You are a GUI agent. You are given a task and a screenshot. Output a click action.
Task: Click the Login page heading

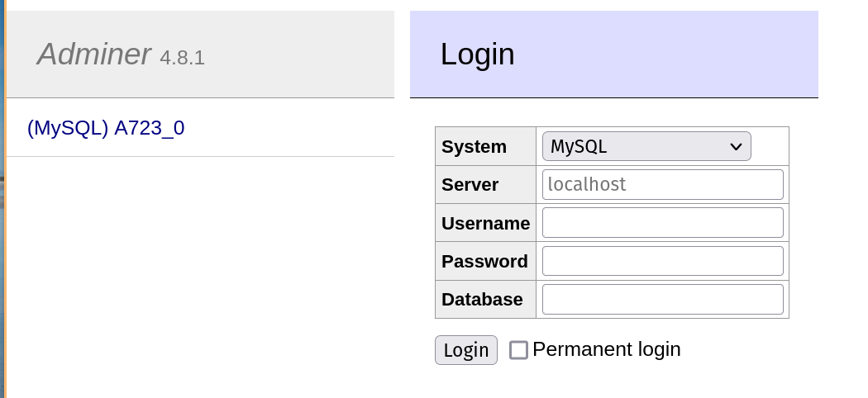pos(478,54)
